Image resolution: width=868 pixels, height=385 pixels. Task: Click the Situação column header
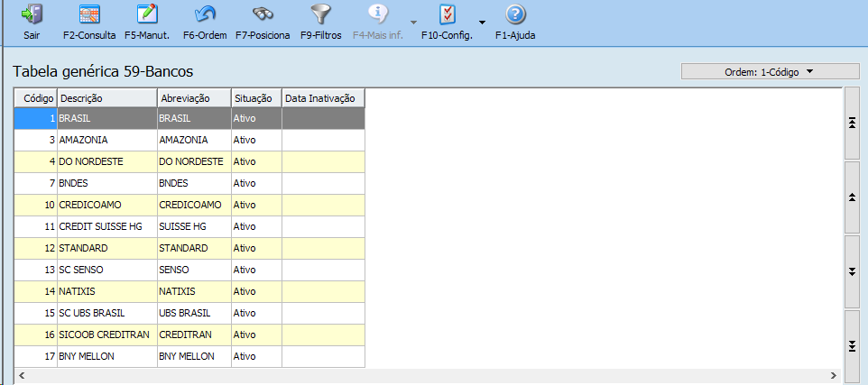(x=255, y=97)
